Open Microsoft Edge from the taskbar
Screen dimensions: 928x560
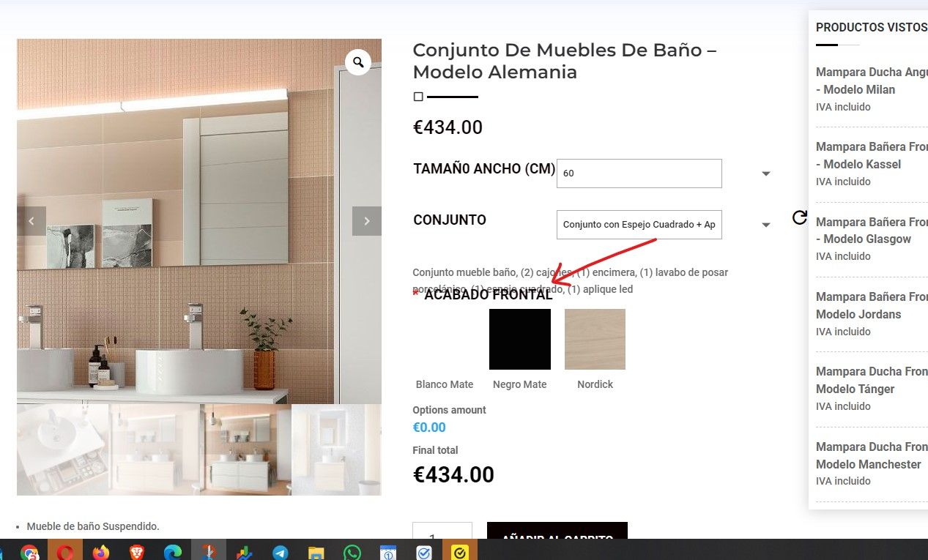173,552
